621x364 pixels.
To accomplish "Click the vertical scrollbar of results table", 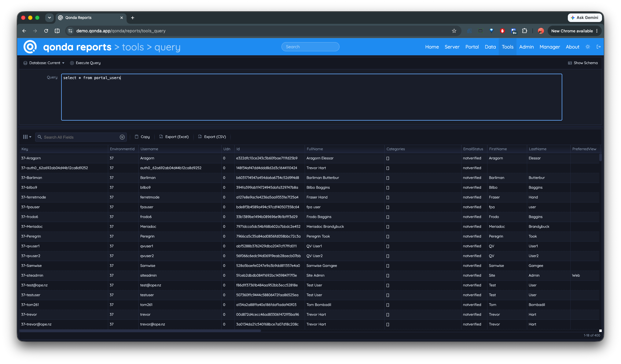I will [600, 158].
